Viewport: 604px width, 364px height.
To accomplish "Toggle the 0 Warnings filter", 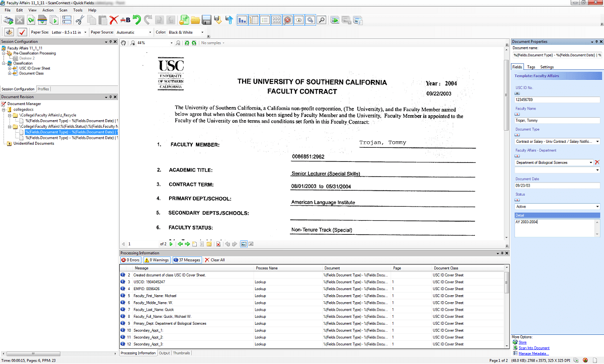I will 157,260.
